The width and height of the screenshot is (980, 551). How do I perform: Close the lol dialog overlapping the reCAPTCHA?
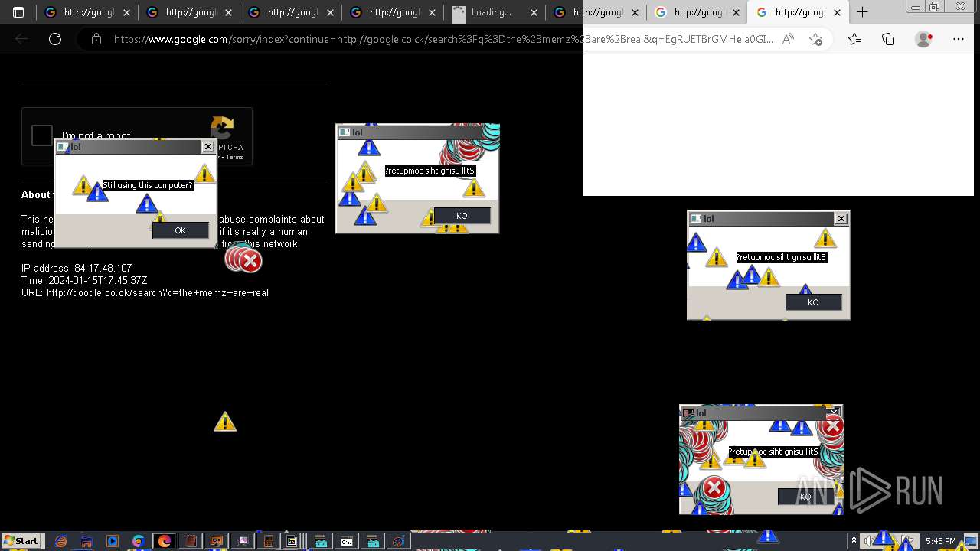point(207,147)
